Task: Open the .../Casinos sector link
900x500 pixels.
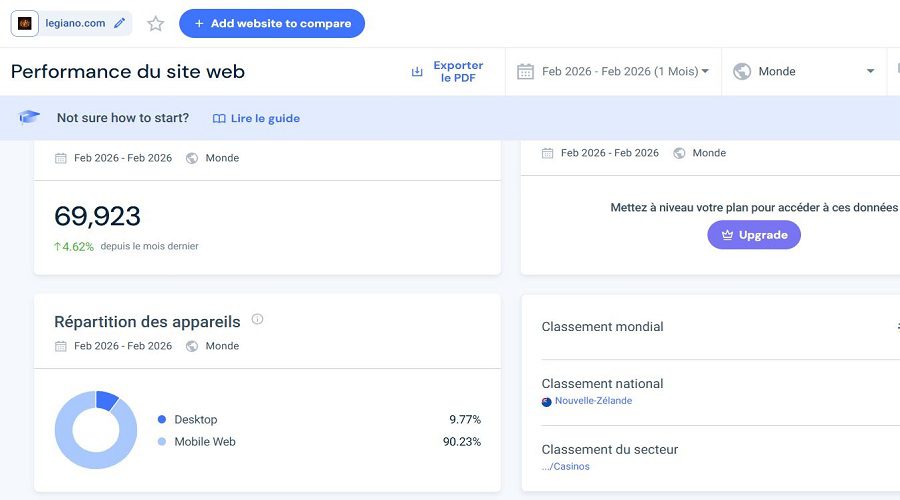Action: 565,467
